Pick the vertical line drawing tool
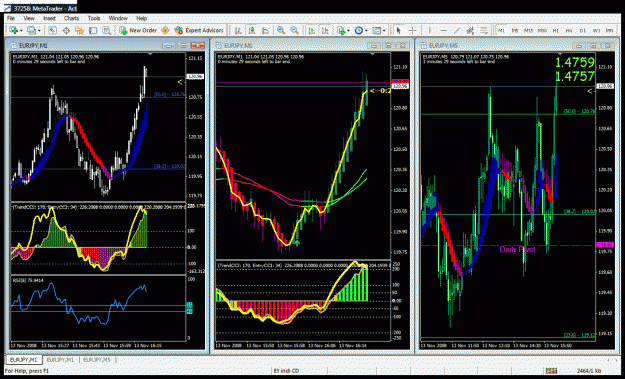The height and width of the screenshot is (379, 625). (430, 30)
